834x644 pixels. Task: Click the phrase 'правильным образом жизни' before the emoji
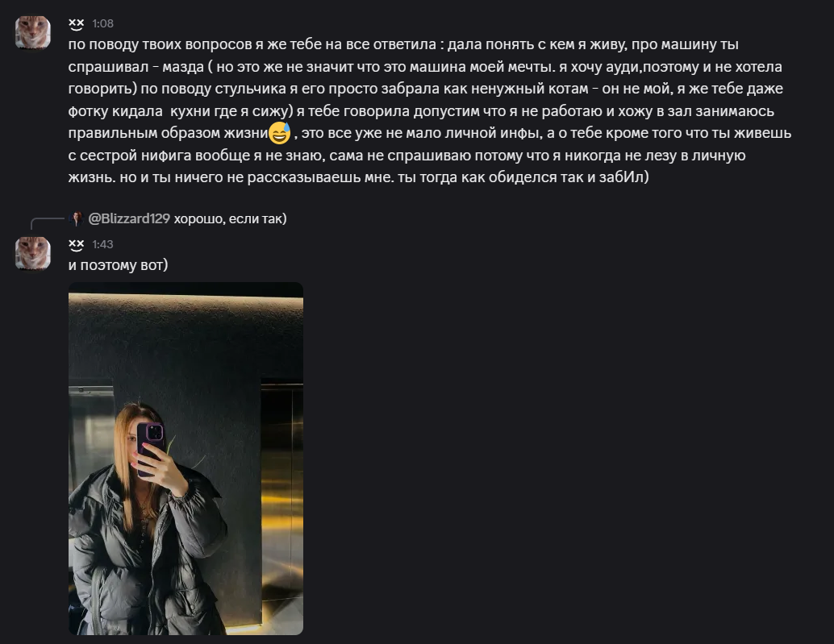click(x=168, y=133)
